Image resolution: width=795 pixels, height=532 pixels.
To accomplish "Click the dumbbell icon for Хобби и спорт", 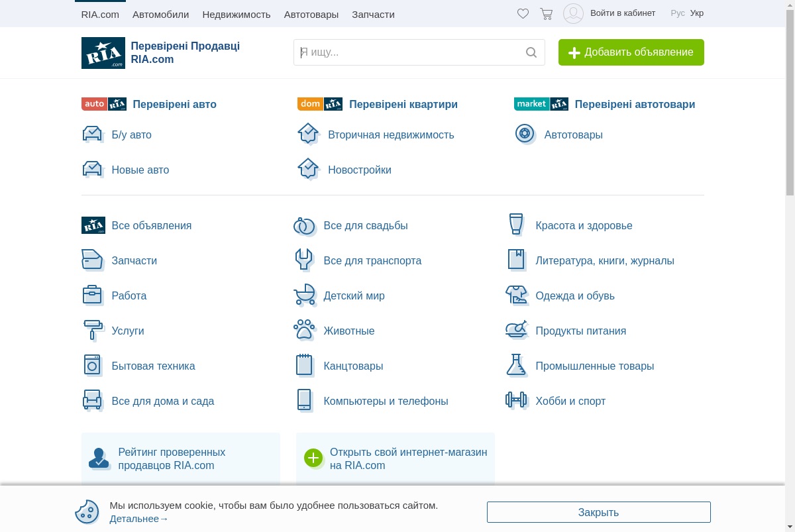I will point(517,400).
